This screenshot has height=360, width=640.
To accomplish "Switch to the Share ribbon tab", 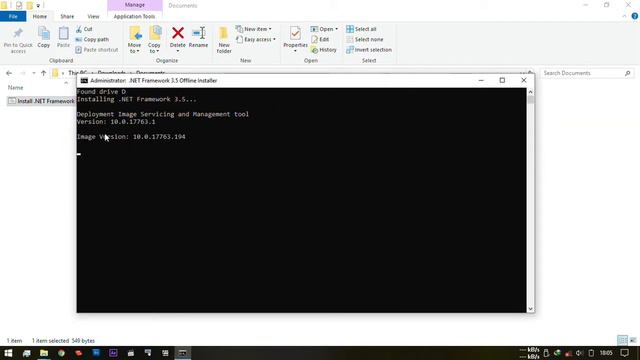I will tap(67, 16).
